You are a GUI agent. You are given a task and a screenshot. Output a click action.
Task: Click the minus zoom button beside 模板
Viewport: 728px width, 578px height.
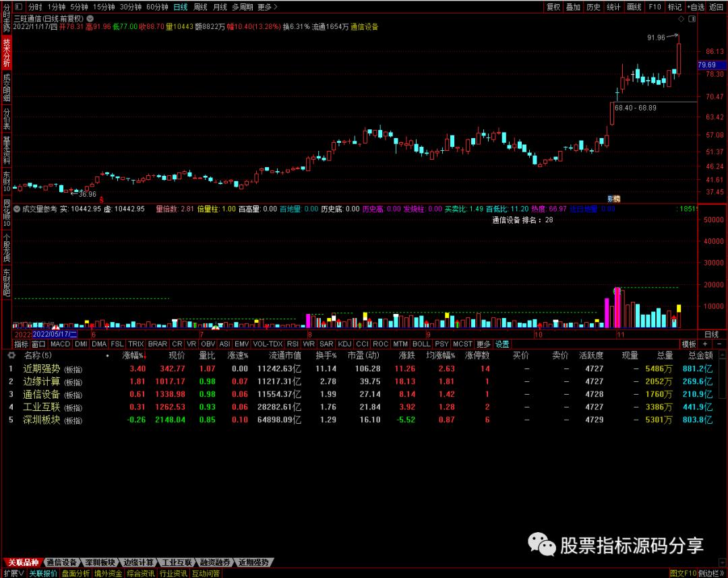tap(719, 344)
